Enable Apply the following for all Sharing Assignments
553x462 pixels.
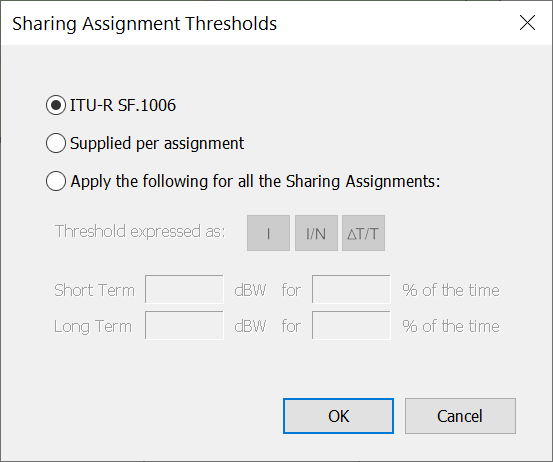click(56, 181)
